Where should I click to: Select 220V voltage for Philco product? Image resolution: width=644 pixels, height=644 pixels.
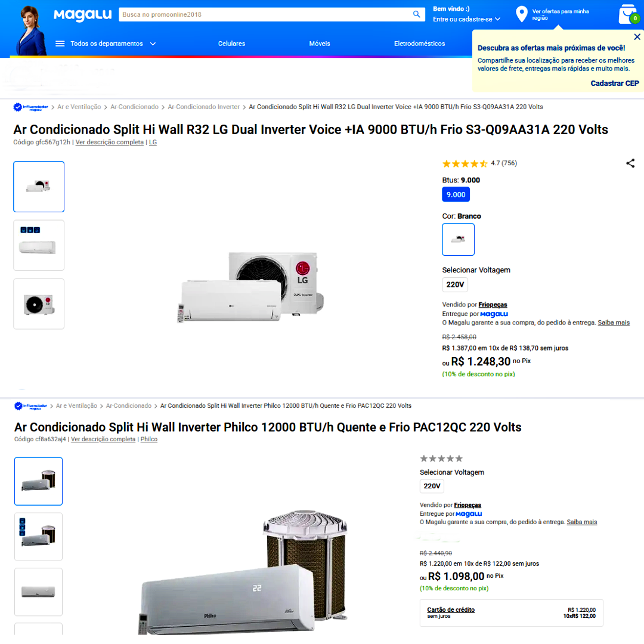coord(432,486)
